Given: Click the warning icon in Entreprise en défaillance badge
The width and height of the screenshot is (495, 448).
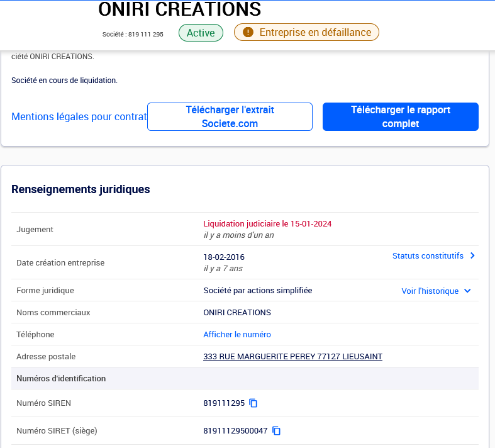Looking at the screenshot, I should (248, 32).
